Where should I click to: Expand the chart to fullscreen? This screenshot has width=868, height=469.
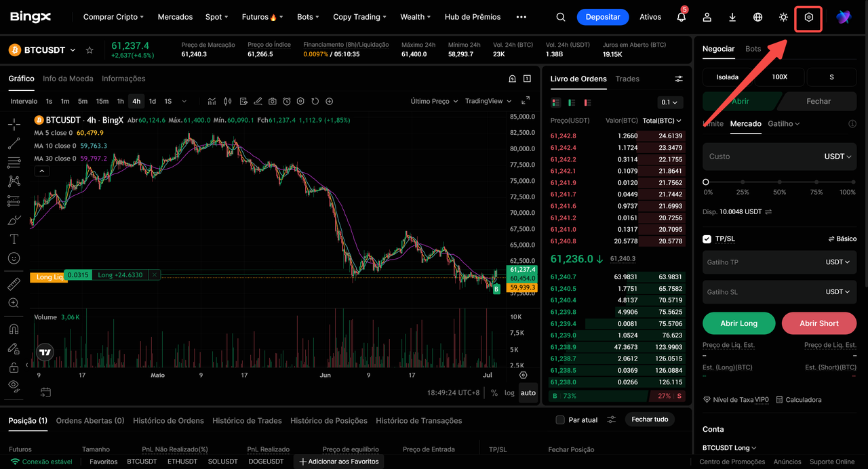(526, 101)
